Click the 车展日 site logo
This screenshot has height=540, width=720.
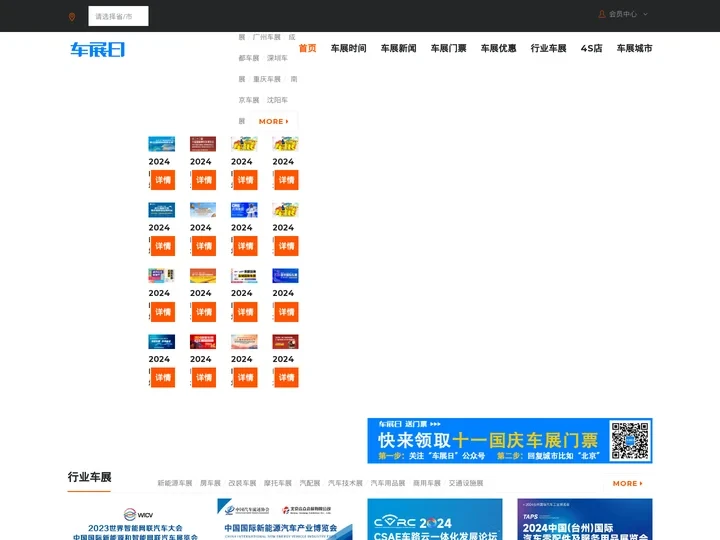coord(97,49)
